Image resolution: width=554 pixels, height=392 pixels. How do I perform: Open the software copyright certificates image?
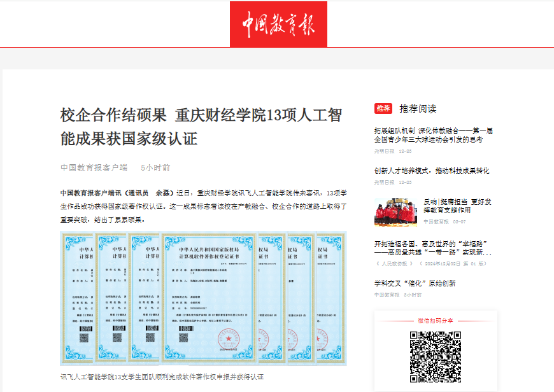(204, 298)
